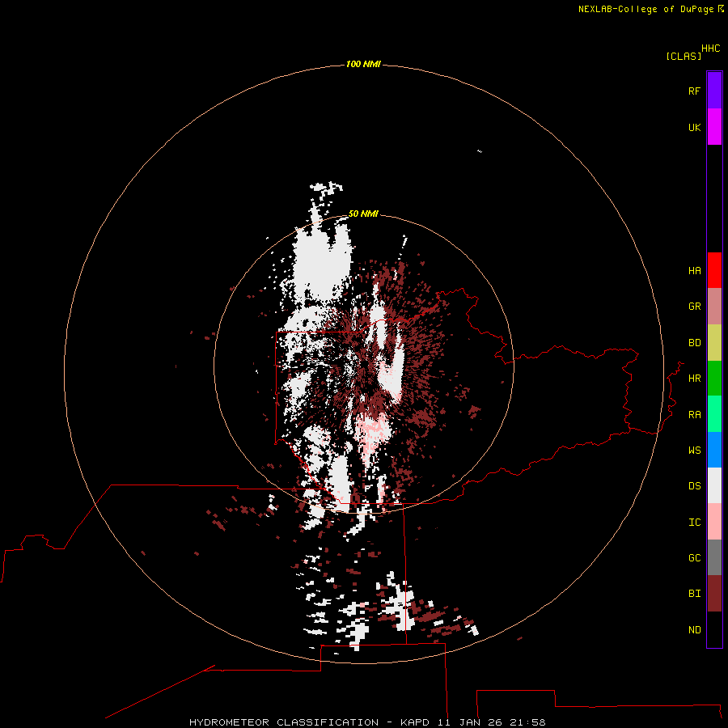Click the "GR" legend label
The height and width of the screenshot is (728, 728).
[694, 307]
